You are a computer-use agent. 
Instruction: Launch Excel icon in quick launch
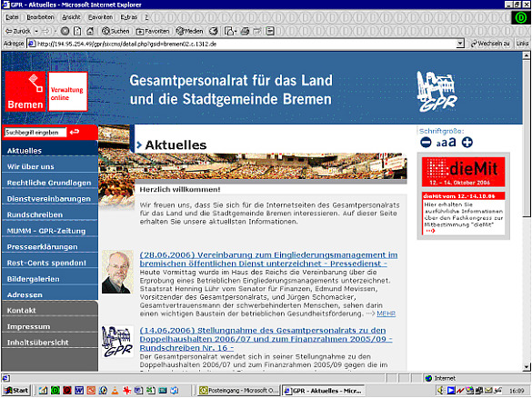(x=151, y=391)
